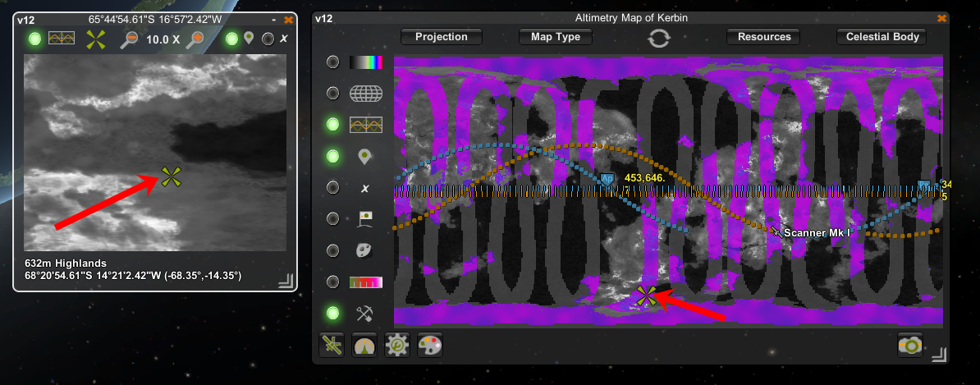980x385 pixels.
Task: Toggle the flags light on big map
Action: (x=333, y=218)
